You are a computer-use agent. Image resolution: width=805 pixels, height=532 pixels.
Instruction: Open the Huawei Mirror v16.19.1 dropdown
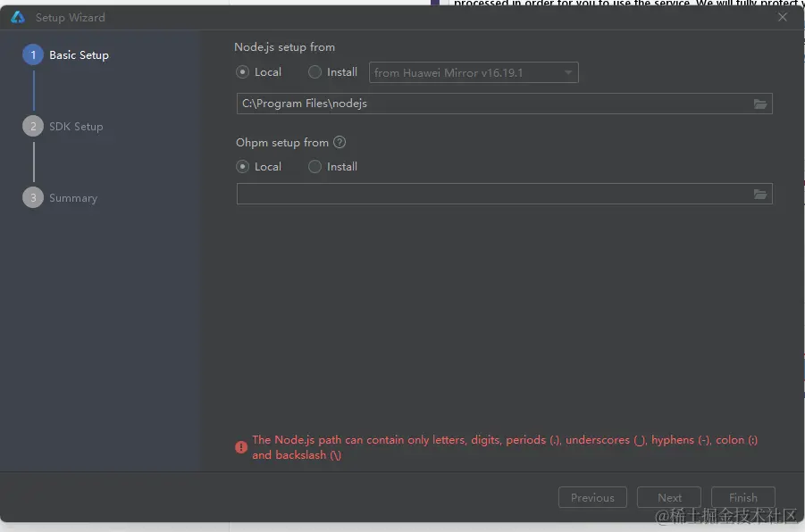coord(474,72)
